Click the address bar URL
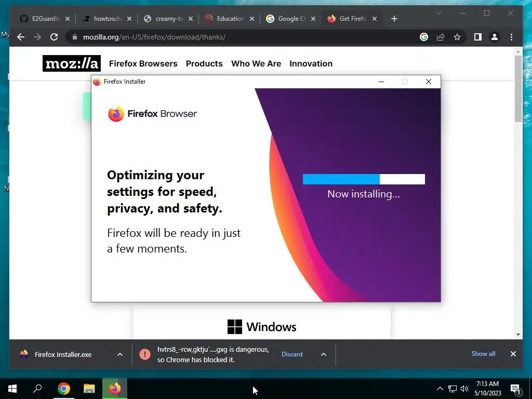532x399 pixels. [154, 37]
